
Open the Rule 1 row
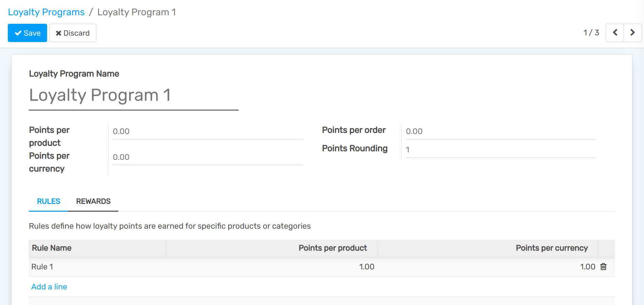coord(42,267)
